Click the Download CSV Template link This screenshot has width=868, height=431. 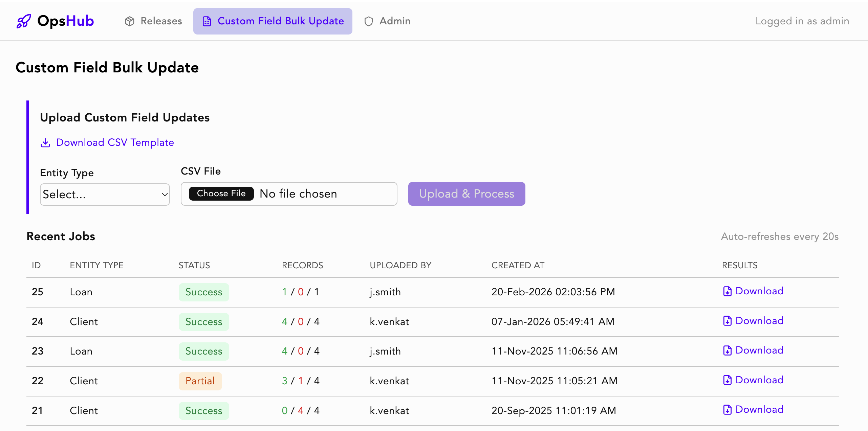click(115, 142)
